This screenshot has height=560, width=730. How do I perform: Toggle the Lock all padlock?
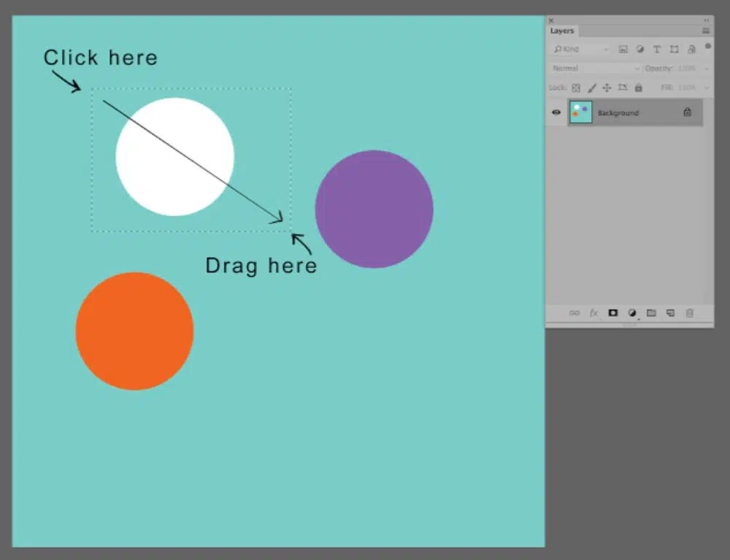(x=639, y=88)
